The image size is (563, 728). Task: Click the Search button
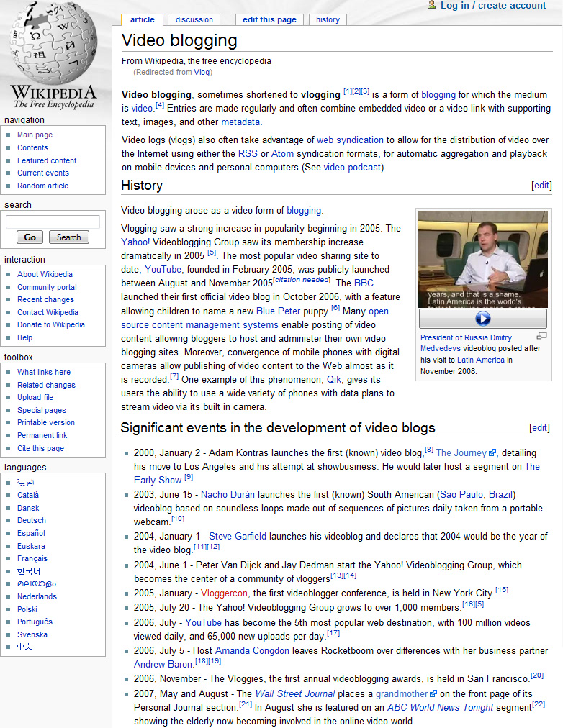click(68, 237)
